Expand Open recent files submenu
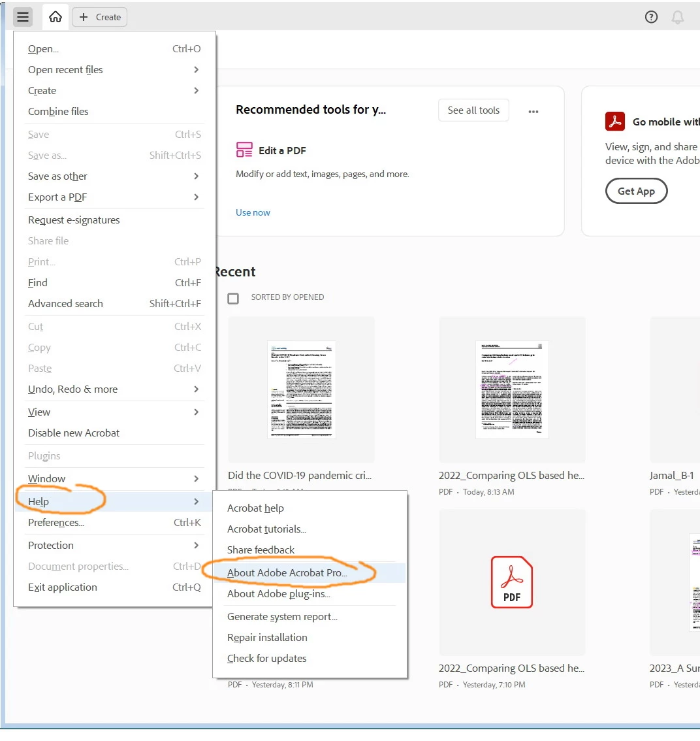This screenshot has height=741, width=700. point(114,69)
